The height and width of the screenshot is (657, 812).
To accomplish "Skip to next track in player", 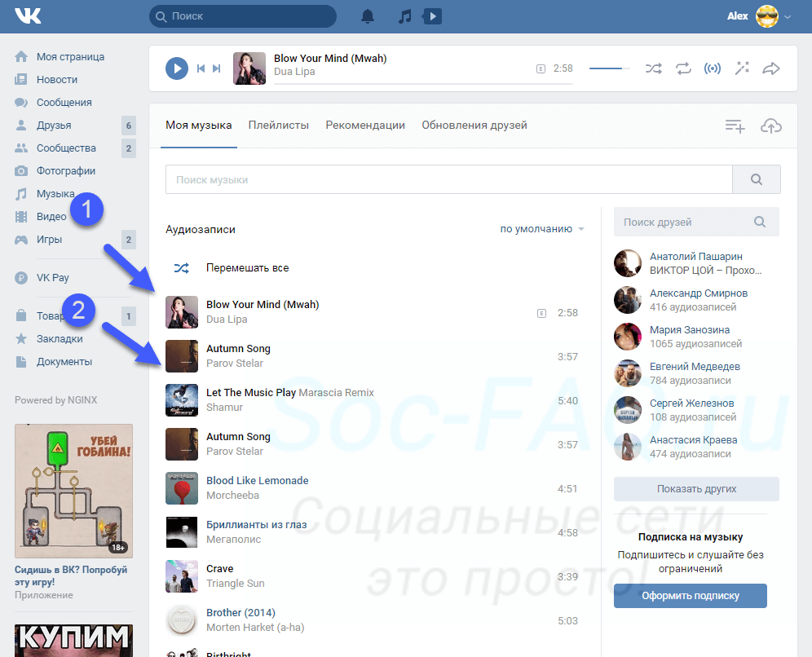I will pos(217,68).
